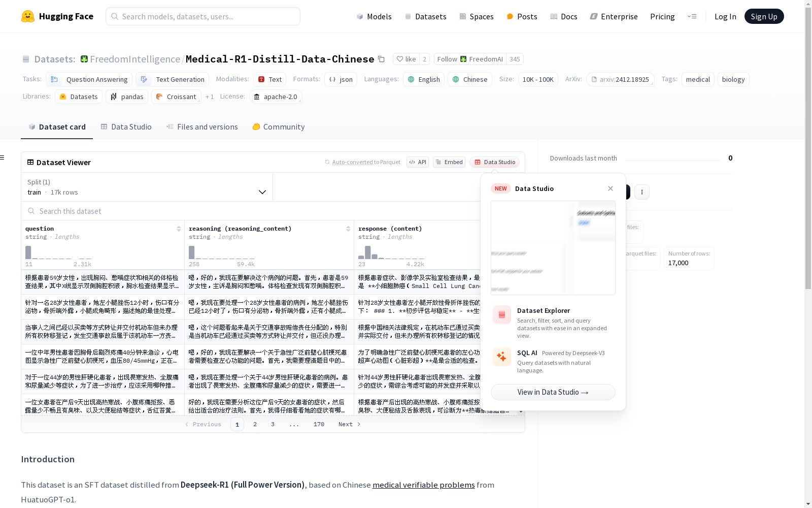Viewport: 812px width, 508px height.
Task: Click the Data Studio button in viewer header
Action: [495, 162]
